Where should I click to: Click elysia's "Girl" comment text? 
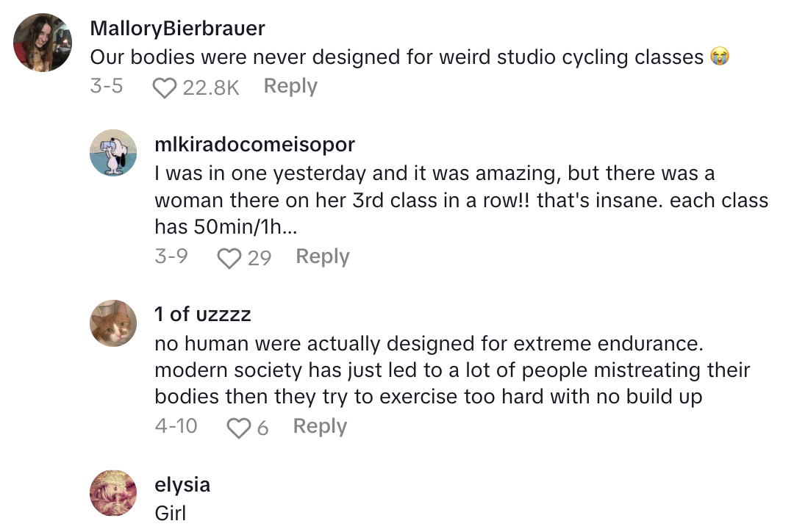point(171,513)
